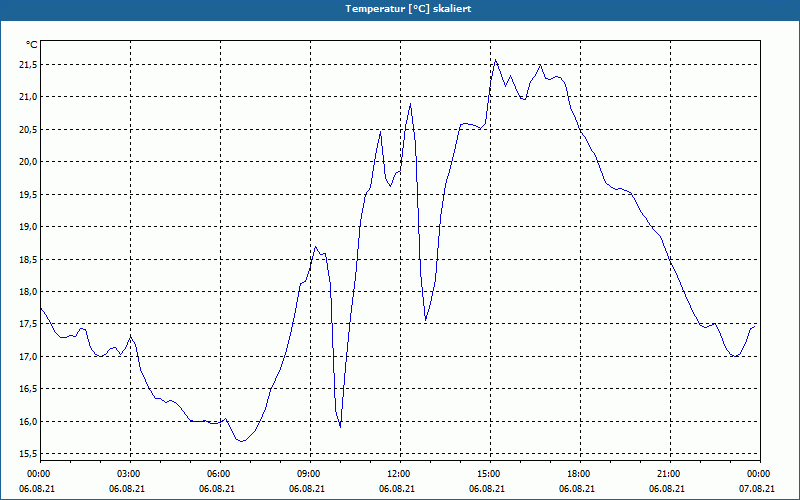Select the 20,5 y-axis label
Viewport: 800px width, 500px height.
pyautogui.click(x=29, y=129)
